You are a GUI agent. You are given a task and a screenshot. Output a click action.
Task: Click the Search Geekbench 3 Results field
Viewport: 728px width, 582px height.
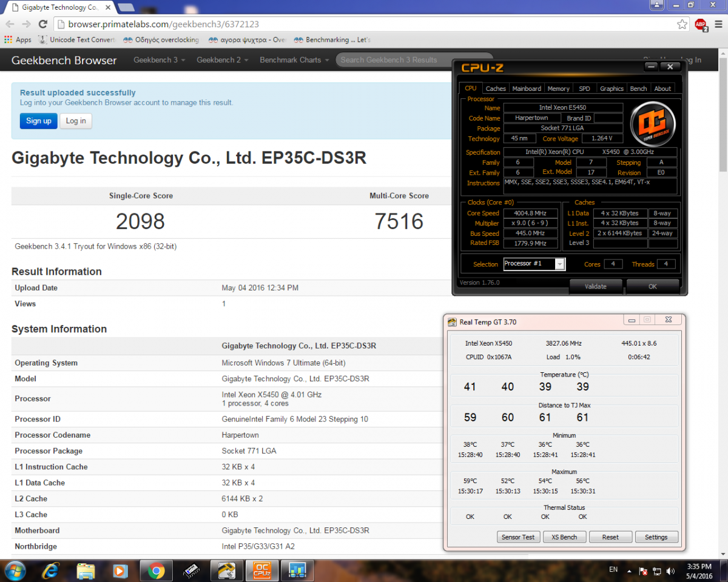point(394,60)
